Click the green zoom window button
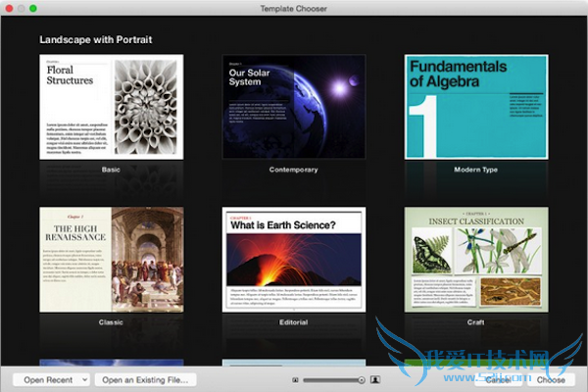 point(33,7)
